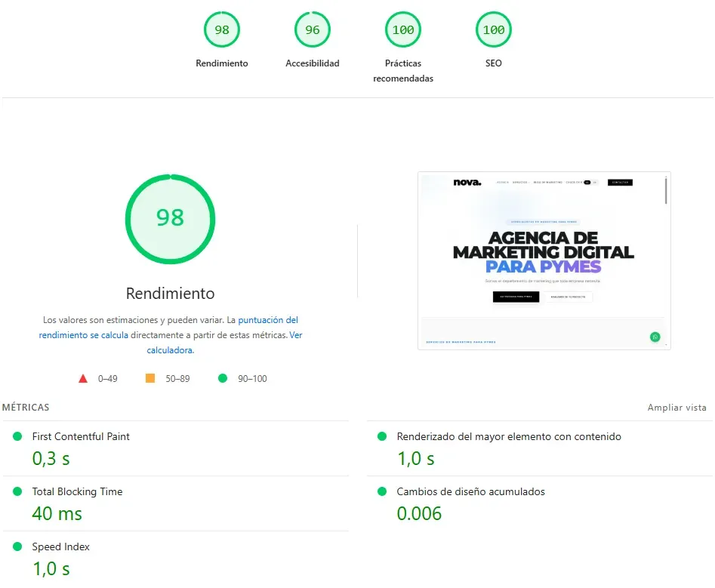715x588 pixels.
Task: Click the green dot next to Speed Index
Action: pos(18,546)
